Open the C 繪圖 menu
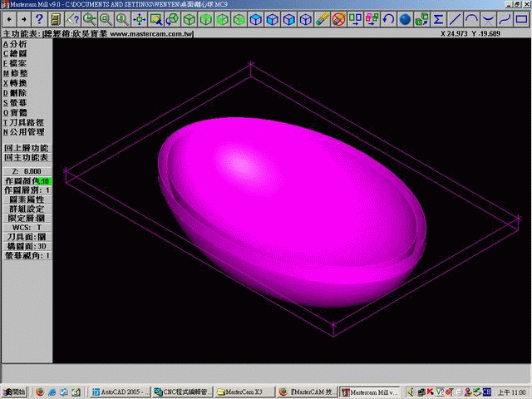The height and width of the screenshot is (399, 532). [x=15, y=53]
